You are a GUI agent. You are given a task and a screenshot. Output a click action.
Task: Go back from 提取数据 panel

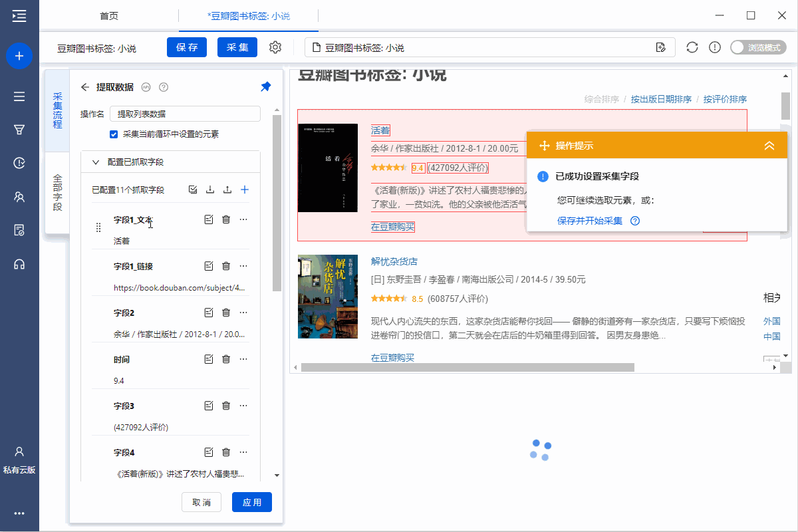85,87
